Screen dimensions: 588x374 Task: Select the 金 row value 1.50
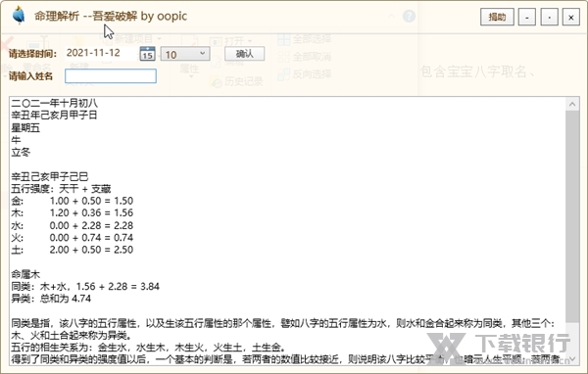coord(123,201)
